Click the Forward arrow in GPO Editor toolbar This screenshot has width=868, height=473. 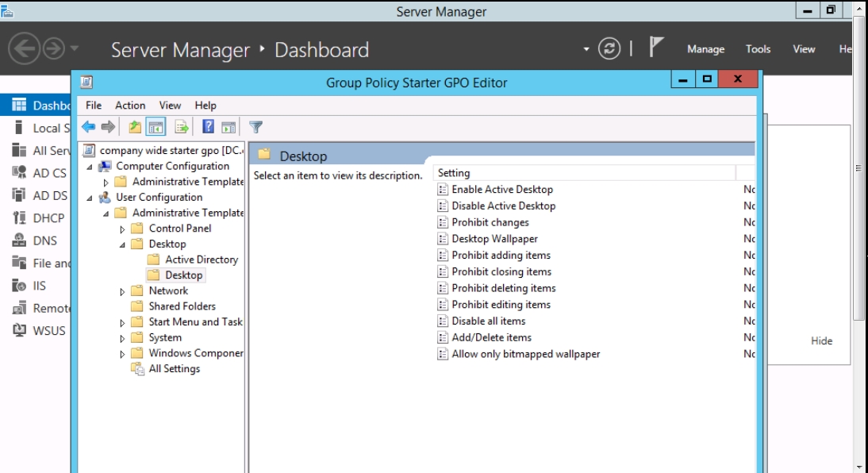click(109, 127)
